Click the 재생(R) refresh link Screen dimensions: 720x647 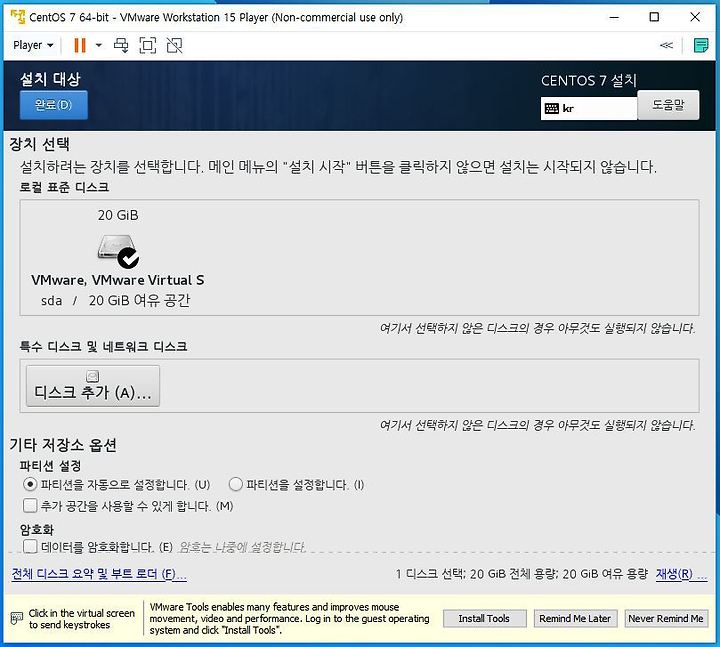point(681,574)
